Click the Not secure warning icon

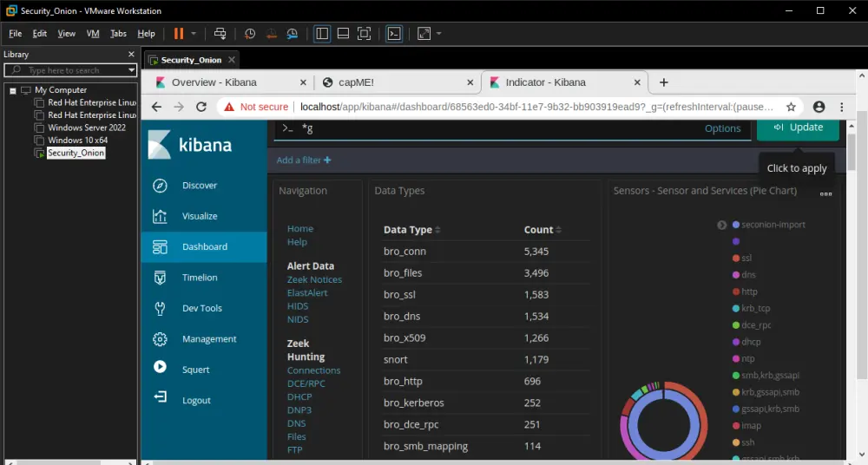coord(229,107)
